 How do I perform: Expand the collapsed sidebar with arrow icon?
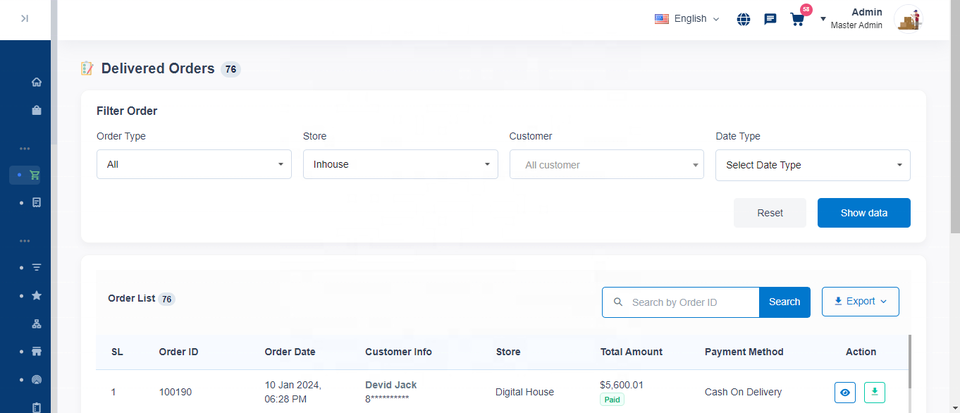pos(24,18)
